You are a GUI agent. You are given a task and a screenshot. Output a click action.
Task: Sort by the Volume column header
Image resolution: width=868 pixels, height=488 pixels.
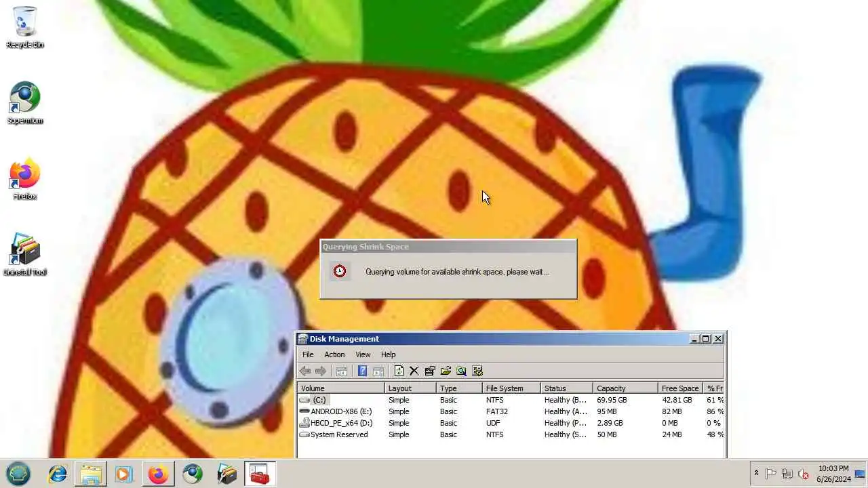(x=341, y=388)
